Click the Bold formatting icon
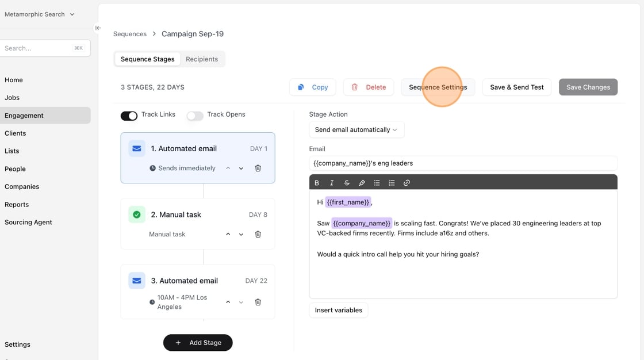This screenshot has height=360, width=644. coord(317,183)
